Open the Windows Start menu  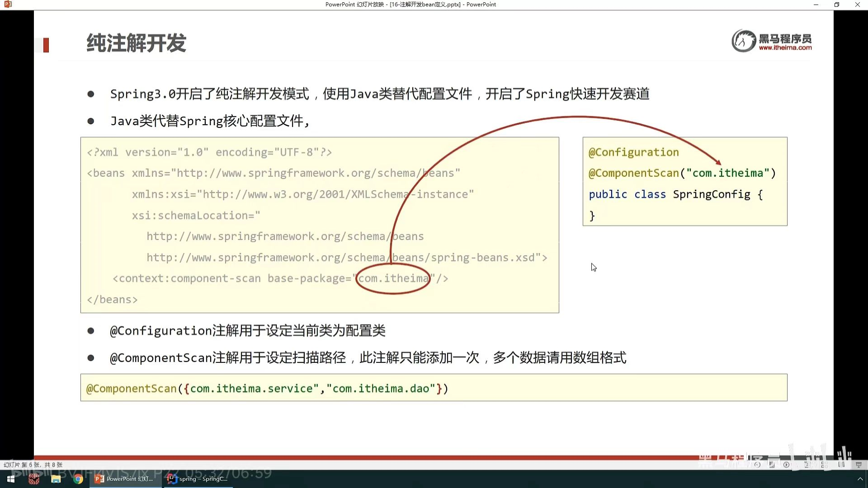coord(11,479)
